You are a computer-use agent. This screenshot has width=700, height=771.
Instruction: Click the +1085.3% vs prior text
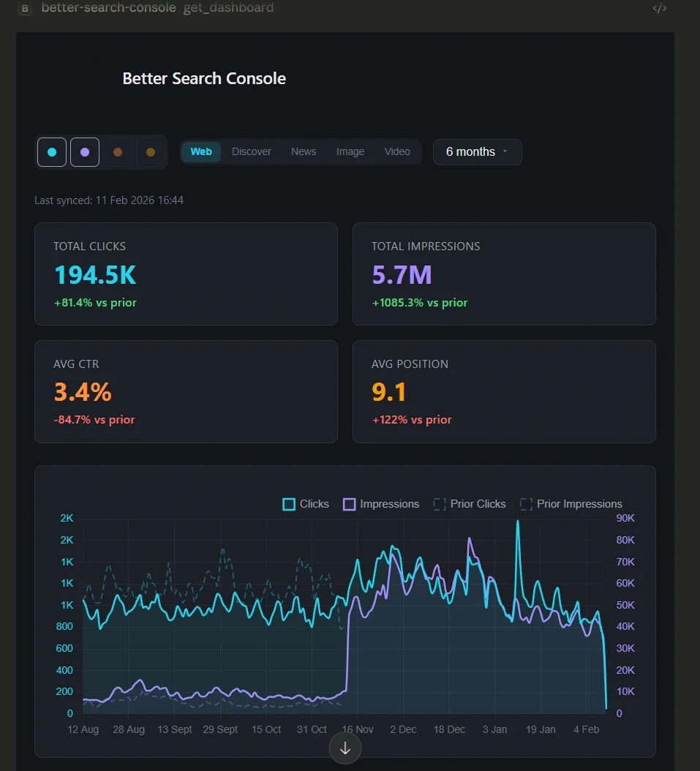pyautogui.click(x=420, y=302)
